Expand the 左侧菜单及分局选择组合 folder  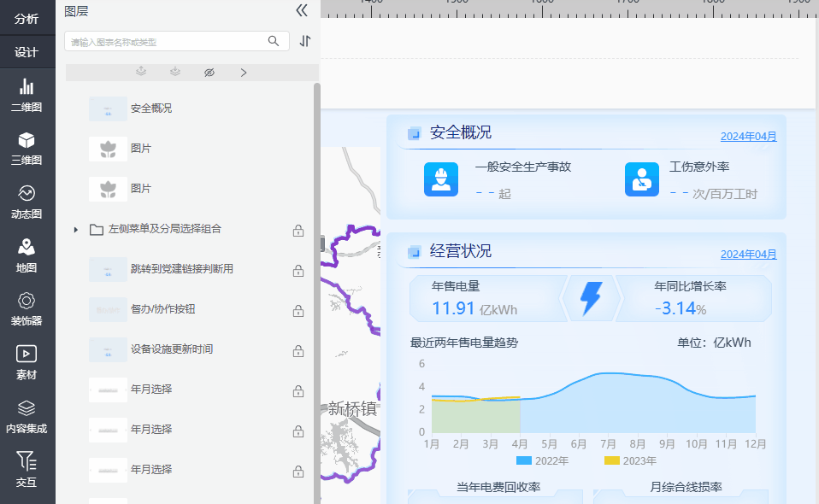76,230
